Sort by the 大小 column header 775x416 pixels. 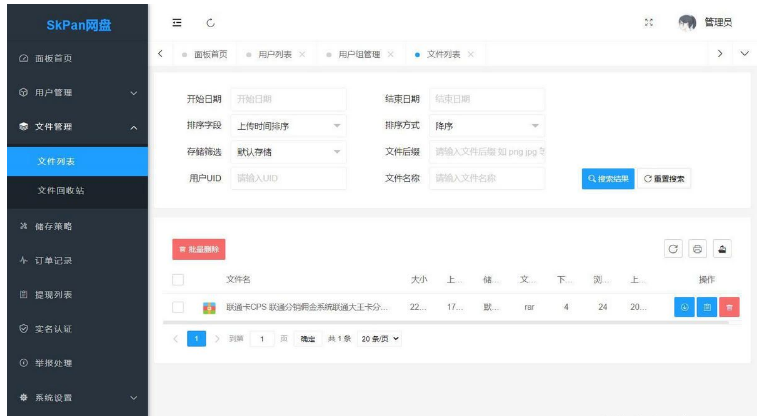click(x=419, y=280)
